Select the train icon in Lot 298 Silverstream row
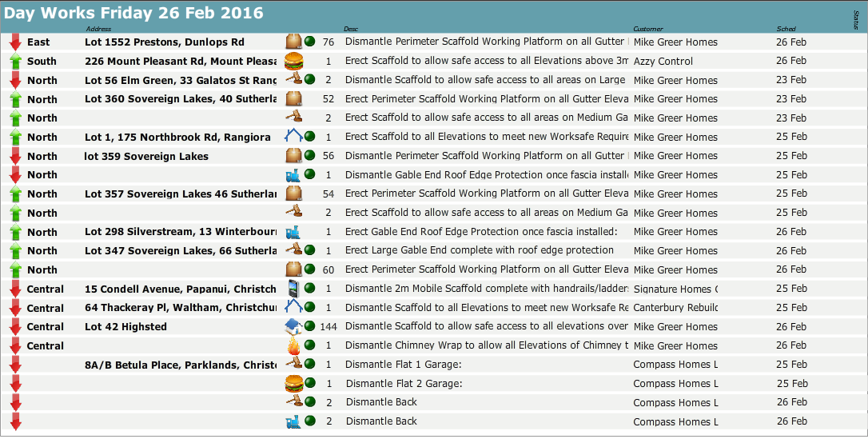Viewport: 868px width, 439px height. [x=293, y=232]
